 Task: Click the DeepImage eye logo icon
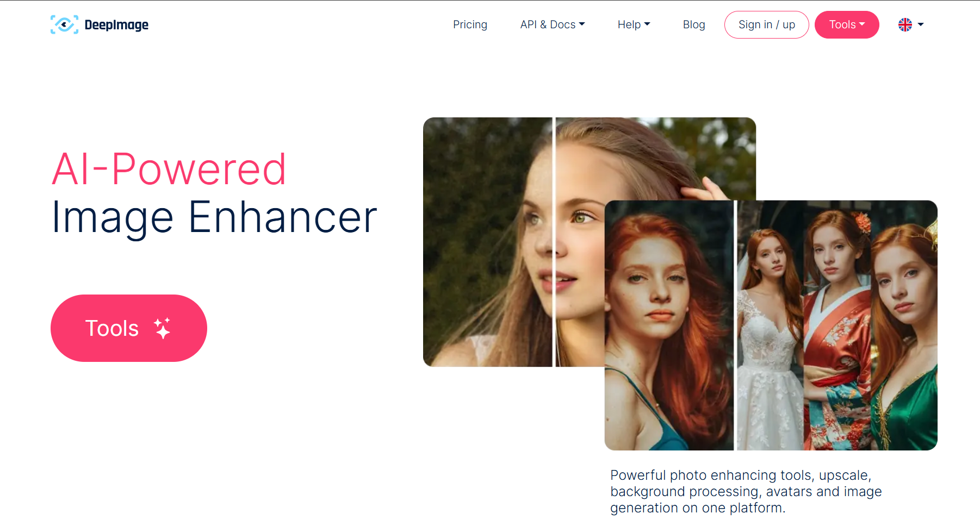tap(64, 24)
